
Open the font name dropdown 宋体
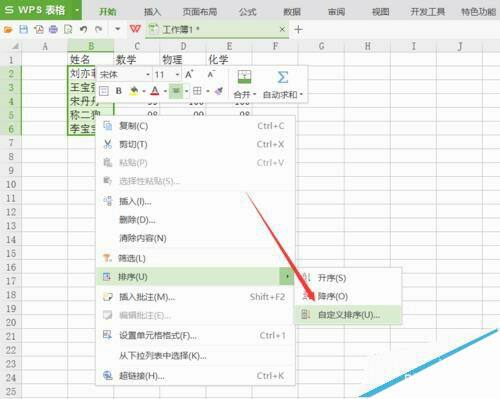[125, 74]
